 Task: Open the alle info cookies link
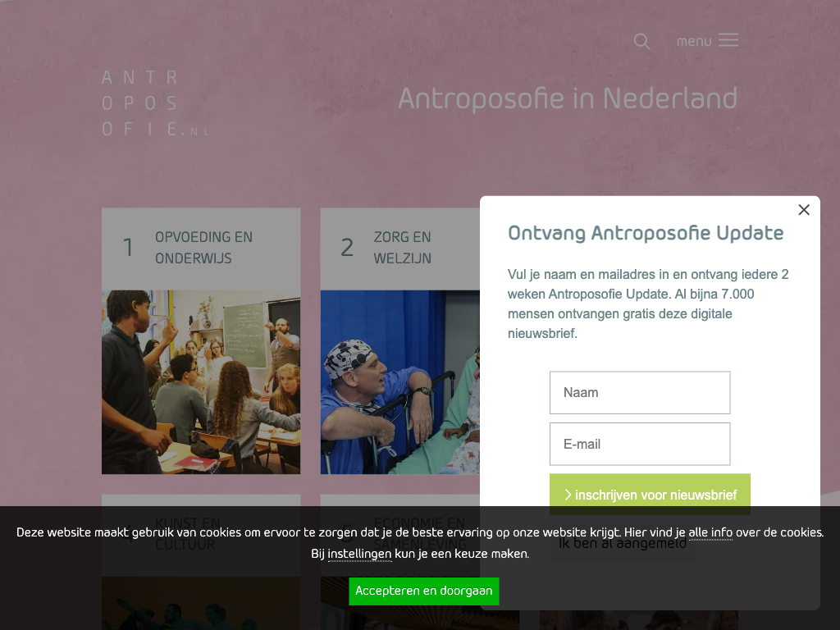(710, 532)
